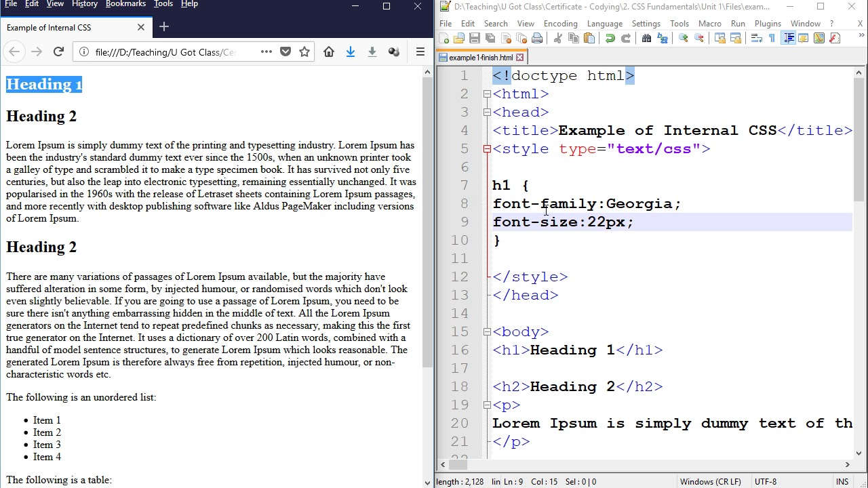Save page to Pocket icon
The width and height of the screenshot is (868, 488).
(x=285, y=52)
